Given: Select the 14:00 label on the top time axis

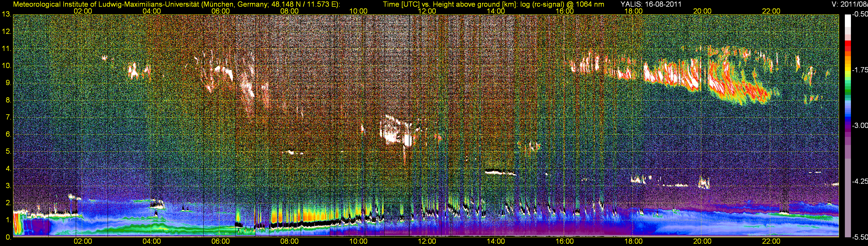Looking at the screenshot, I should [x=496, y=11].
